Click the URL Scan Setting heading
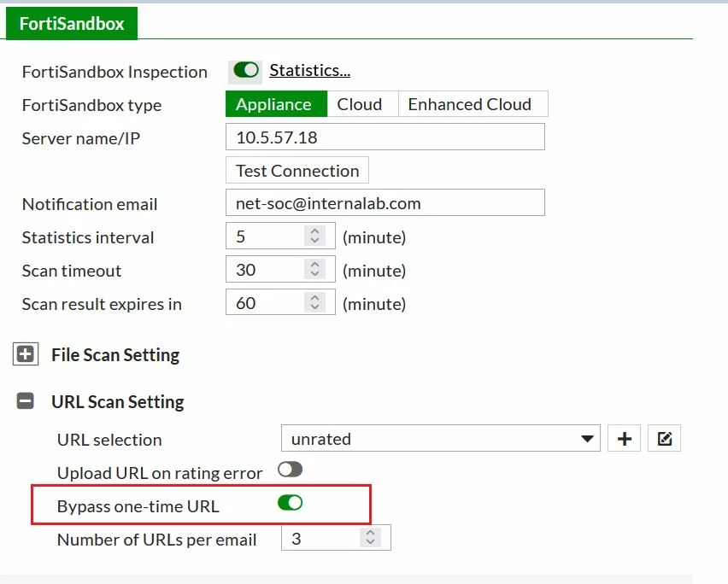Screen dimensions: 728x584 117,401
